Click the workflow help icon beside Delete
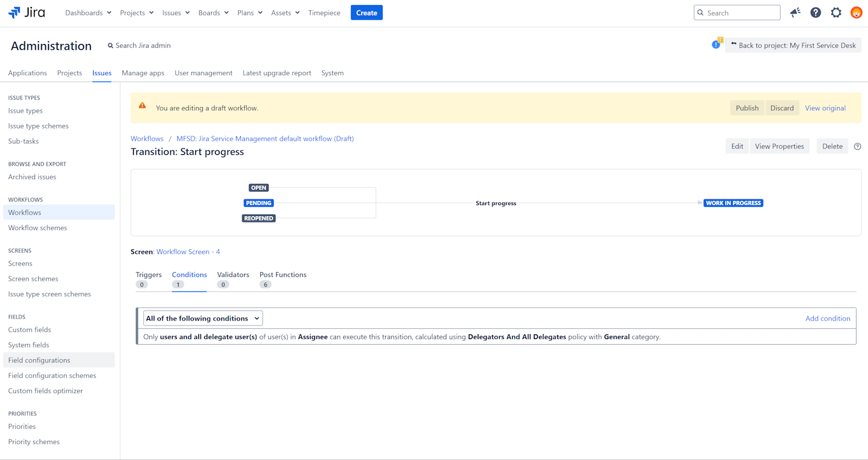Image resolution: width=868 pixels, height=460 pixels. click(x=857, y=147)
